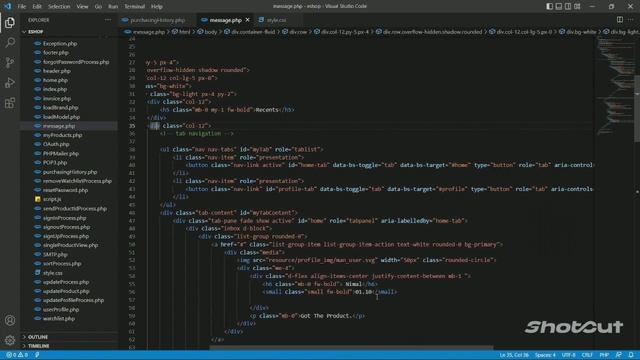Click the errors and warnings status indicator
640x360 pixels.
[17, 355]
